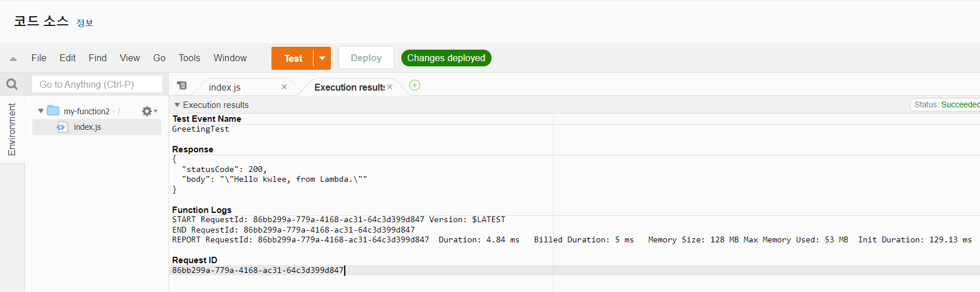980x292 pixels.
Task: Toggle the Environment side panel
Action: click(x=12, y=129)
